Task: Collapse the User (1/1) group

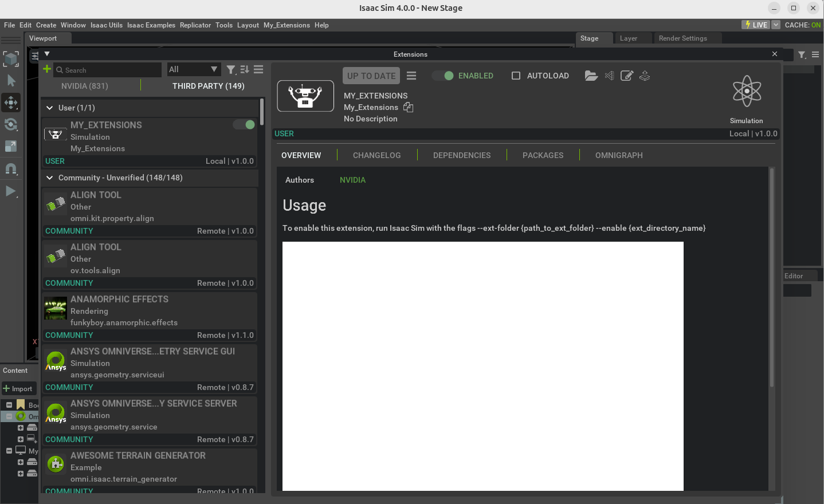Action: [x=50, y=108]
